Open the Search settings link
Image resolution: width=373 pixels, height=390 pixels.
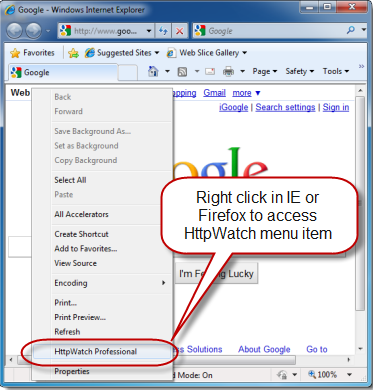[285, 107]
